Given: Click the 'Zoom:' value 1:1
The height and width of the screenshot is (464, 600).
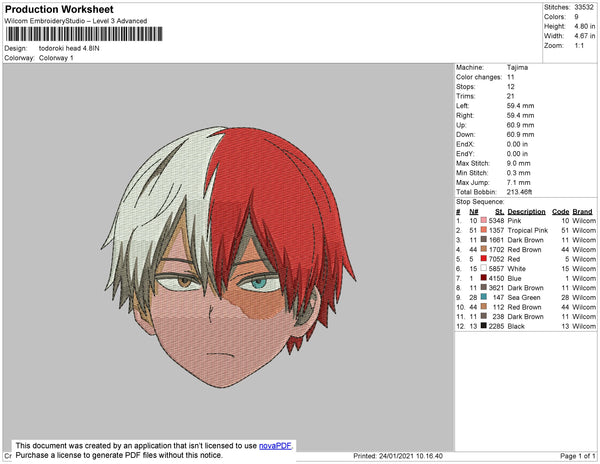Looking at the screenshot, I should pos(579,46).
